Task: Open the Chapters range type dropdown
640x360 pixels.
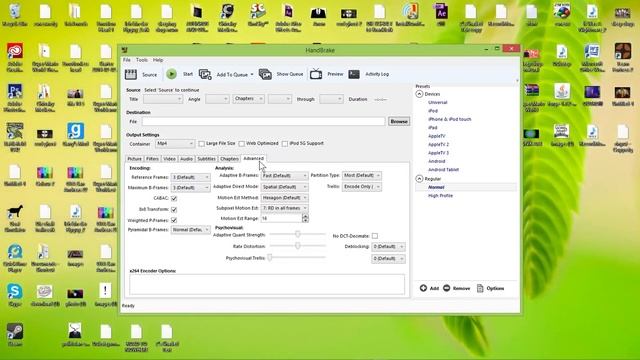Action: point(249,99)
